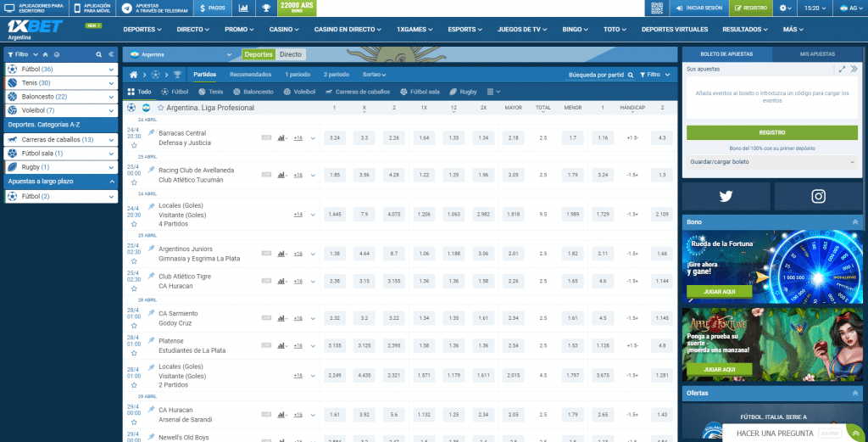
Task: Collapse the left sidebar with double-arrow icon
Action: (111, 54)
